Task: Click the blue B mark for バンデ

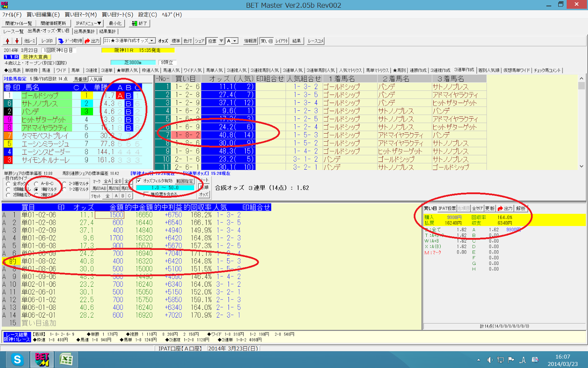Action: pyautogui.click(x=128, y=112)
